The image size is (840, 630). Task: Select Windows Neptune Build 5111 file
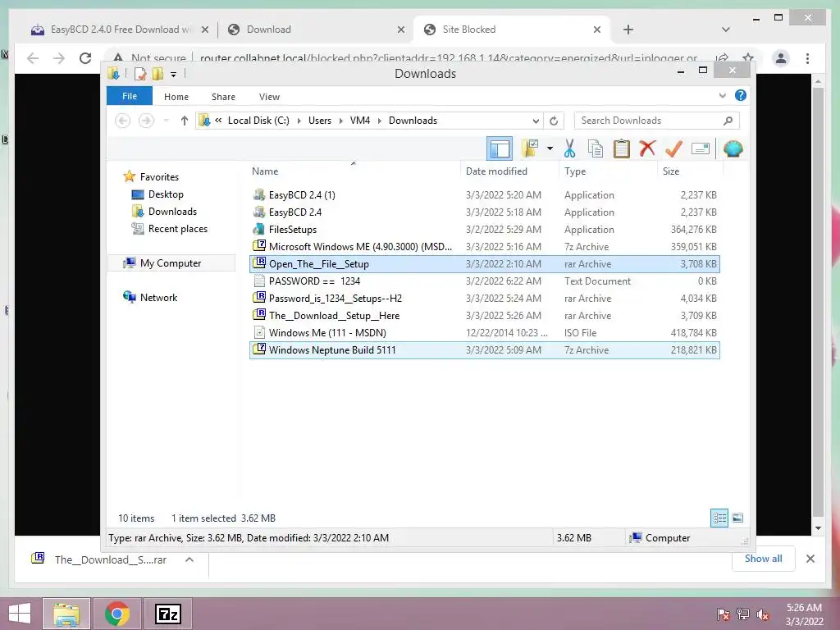coord(484,349)
